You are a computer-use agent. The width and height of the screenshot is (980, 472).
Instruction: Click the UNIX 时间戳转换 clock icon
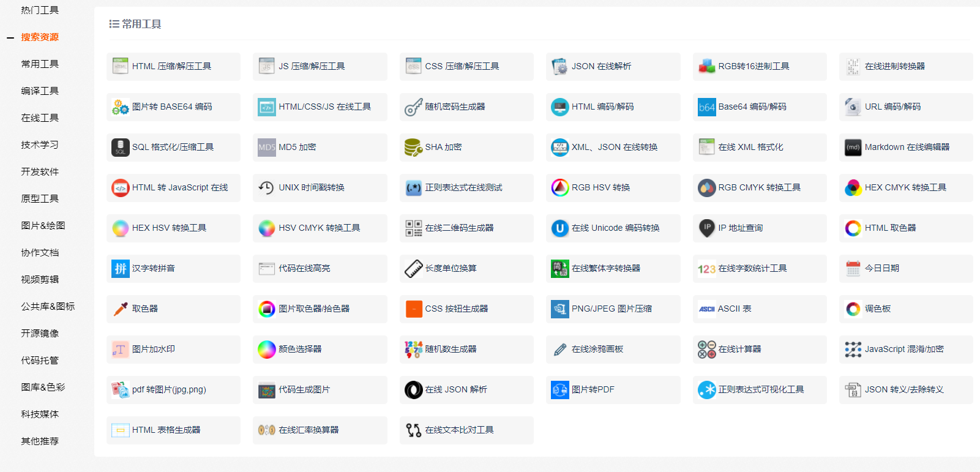point(266,188)
